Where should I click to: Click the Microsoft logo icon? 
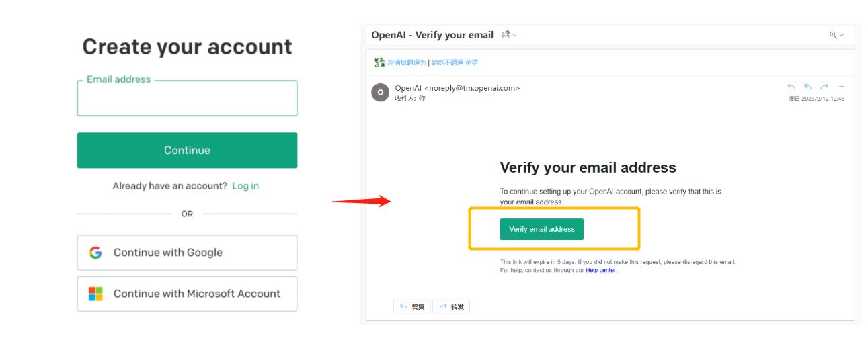point(95,294)
